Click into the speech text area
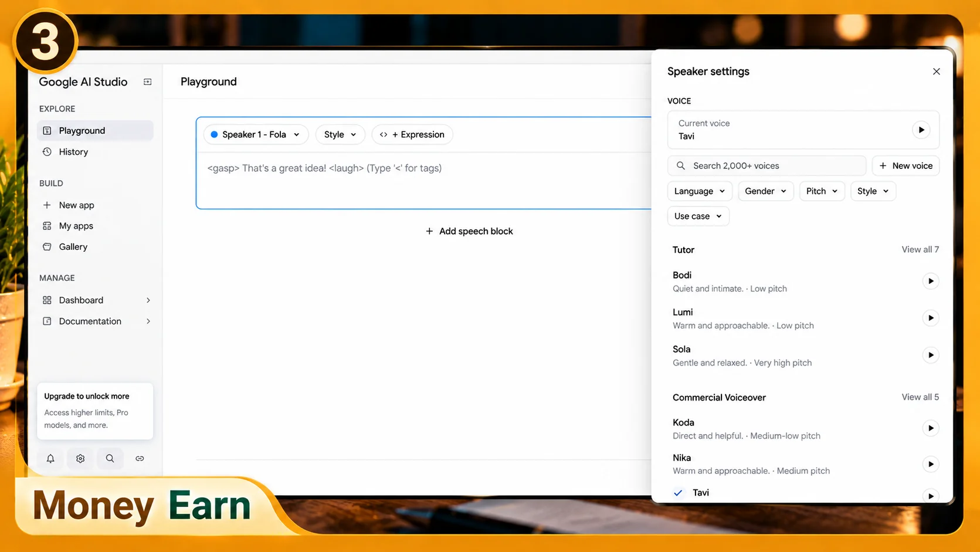This screenshot has height=552, width=980. (423, 181)
